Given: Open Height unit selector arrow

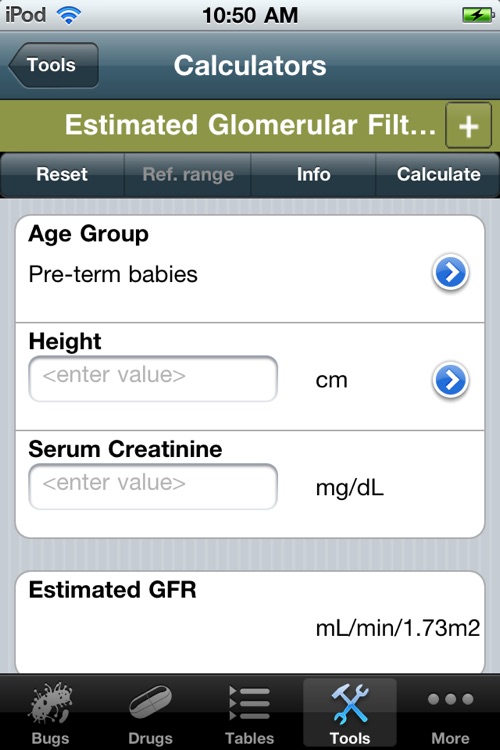Looking at the screenshot, I should coord(450,380).
